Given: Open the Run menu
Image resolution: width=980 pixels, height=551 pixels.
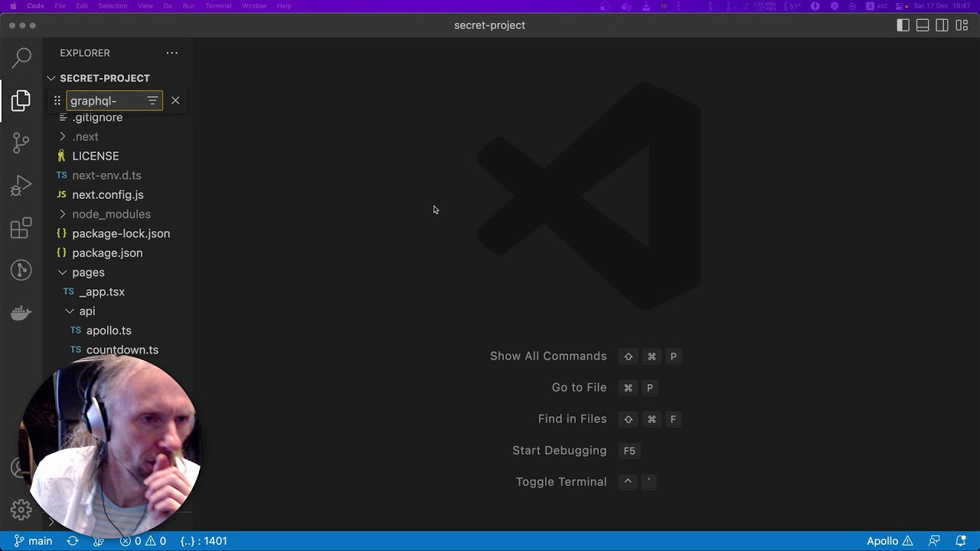Looking at the screenshot, I should point(188,6).
